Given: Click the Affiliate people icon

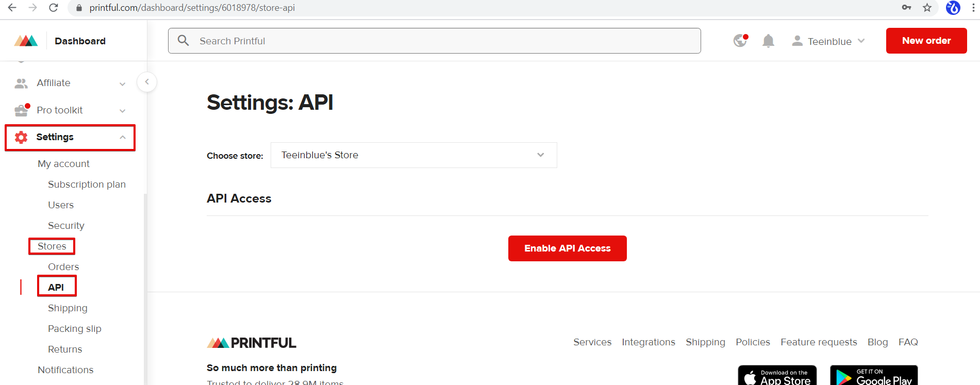Looking at the screenshot, I should [x=21, y=83].
